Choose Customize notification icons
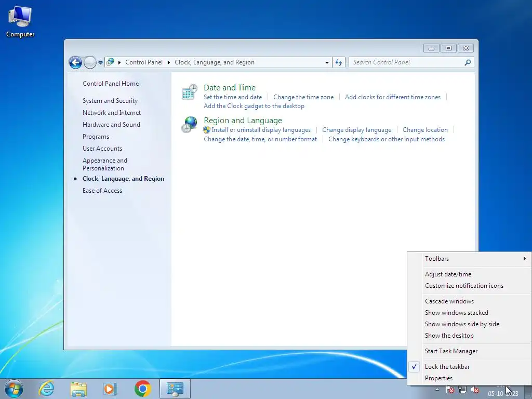Screen dimensions: 532x399 tap(464, 286)
